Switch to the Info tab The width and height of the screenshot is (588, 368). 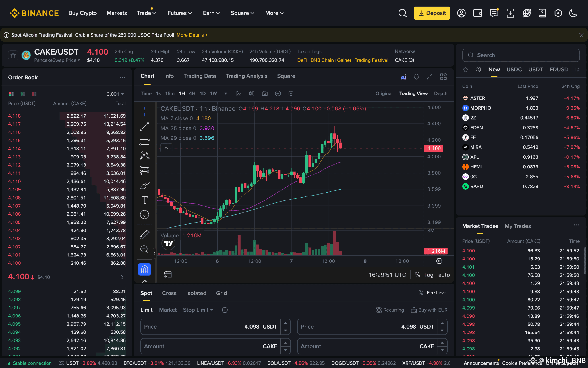click(169, 76)
